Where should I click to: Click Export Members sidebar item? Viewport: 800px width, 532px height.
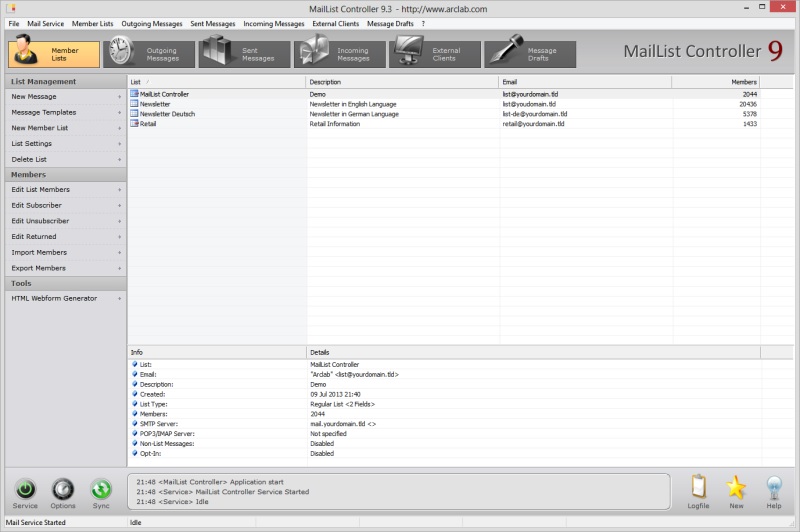point(66,268)
